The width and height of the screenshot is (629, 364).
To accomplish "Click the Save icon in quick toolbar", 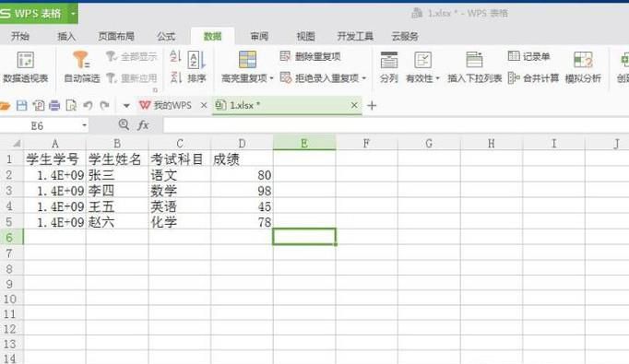I will [x=21, y=105].
